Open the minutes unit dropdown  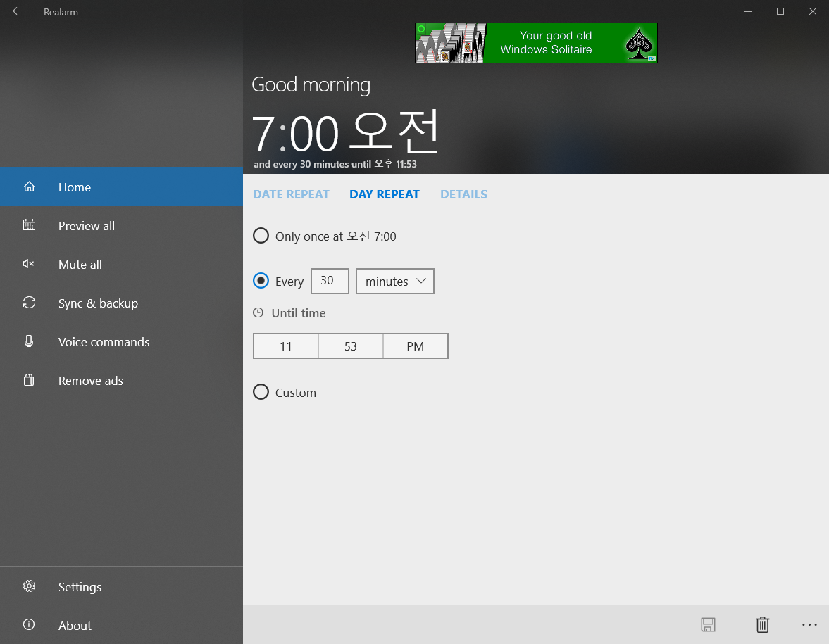[x=395, y=281]
